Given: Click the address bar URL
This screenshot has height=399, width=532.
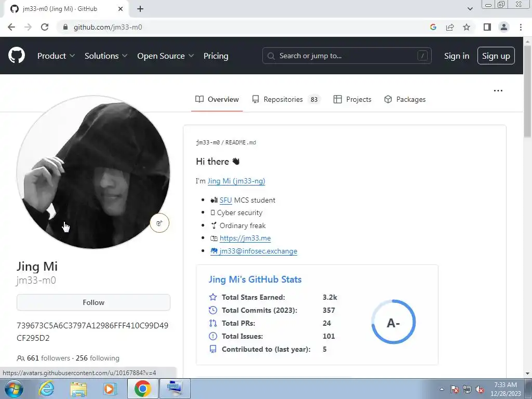Looking at the screenshot, I should pyautogui.click(x=108, y=27).
